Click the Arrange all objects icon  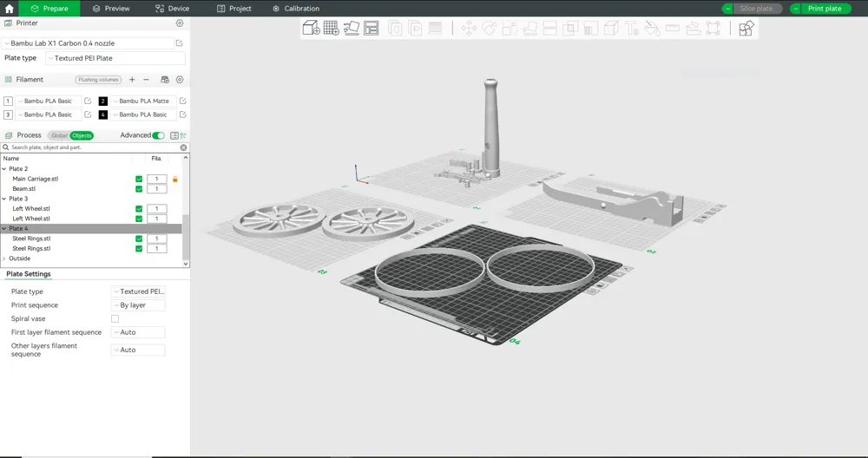(372, 28)
